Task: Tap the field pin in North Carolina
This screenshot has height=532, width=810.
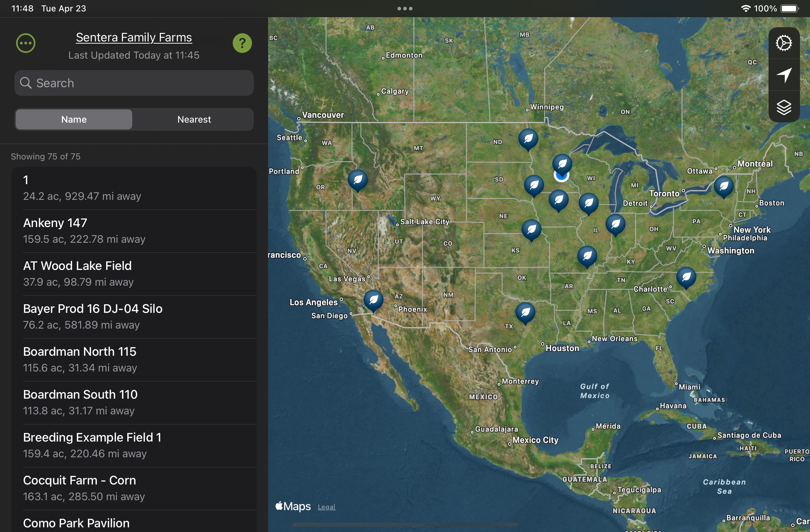Action: point(686,277)
